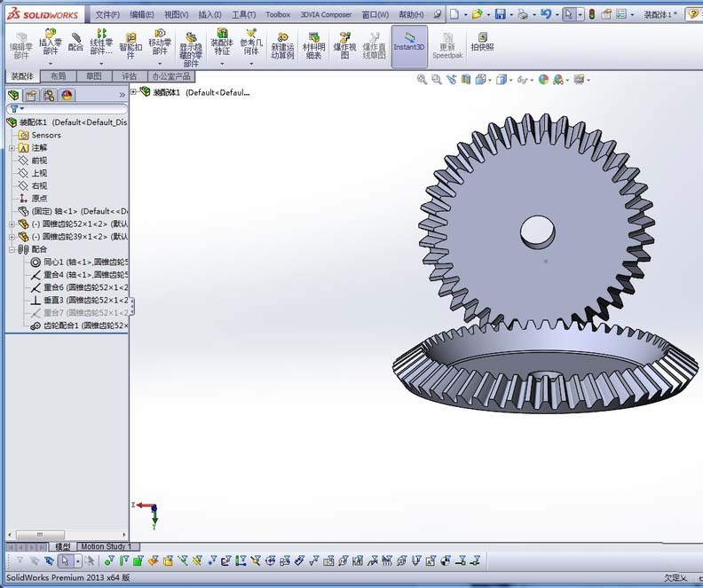Select the Mate (配合) tool
The width and height of the screenshot is (703, 588).
[x=75, y=42]
